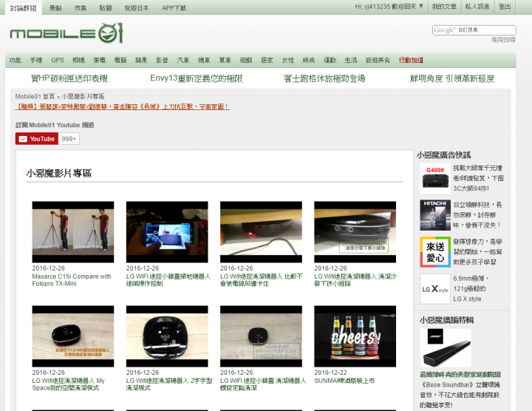532x411 pixels.
Task: Select 機車 in the category bar
Action: click(x=204, y=60)
